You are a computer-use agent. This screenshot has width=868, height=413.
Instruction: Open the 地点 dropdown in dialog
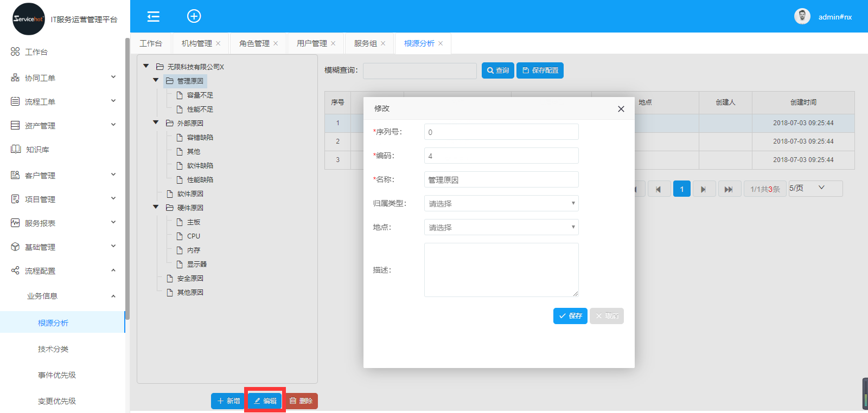coord(501,228)
